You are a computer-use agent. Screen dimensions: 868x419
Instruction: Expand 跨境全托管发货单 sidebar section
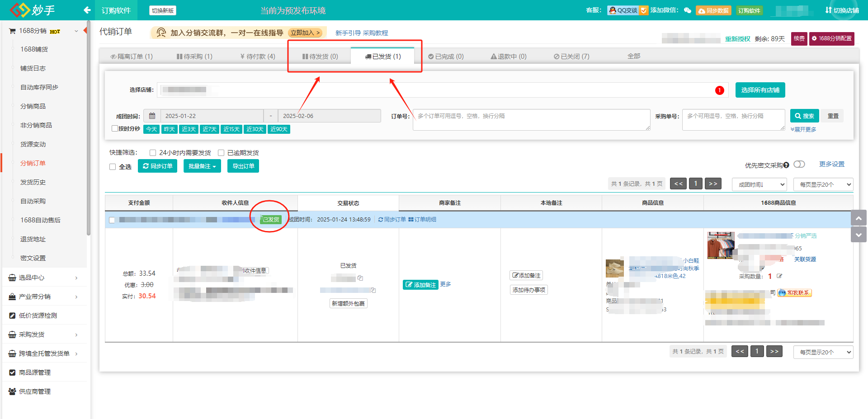(43, 353)
